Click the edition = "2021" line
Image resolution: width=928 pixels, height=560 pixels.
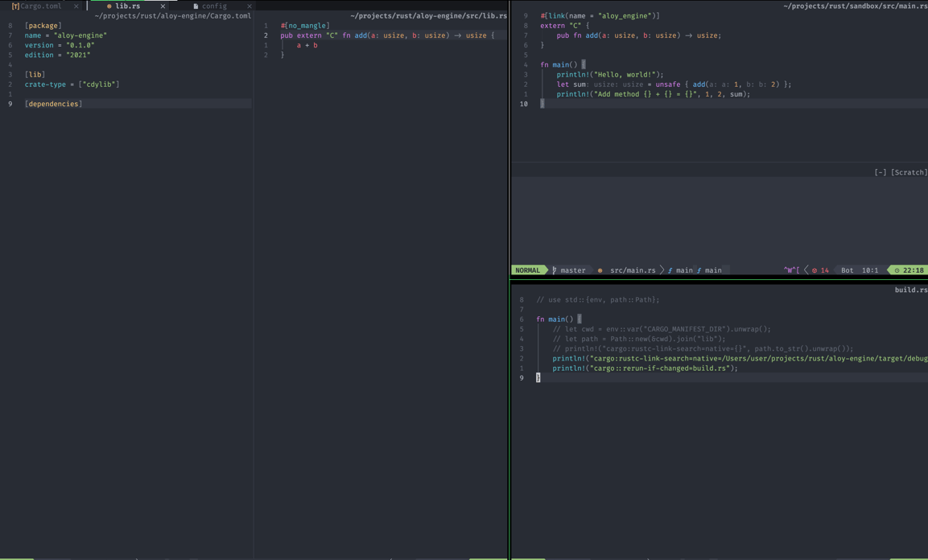(57, 55)
